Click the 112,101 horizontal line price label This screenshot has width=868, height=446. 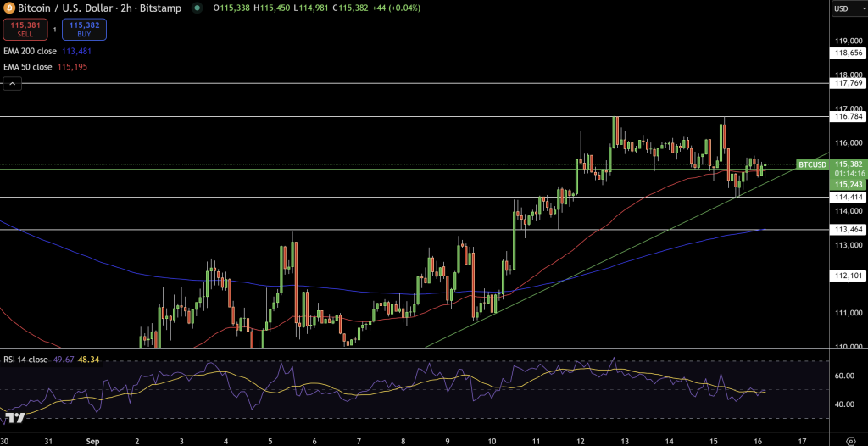point(848,276)
